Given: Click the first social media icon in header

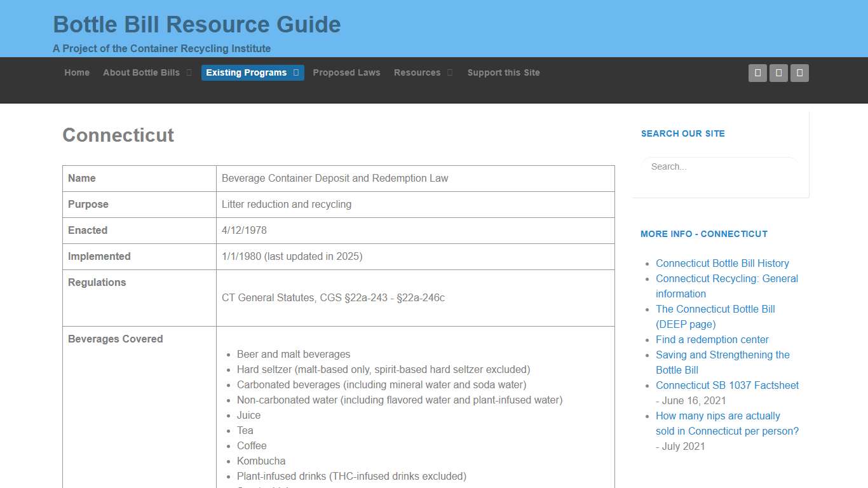Looking at the screenshot, I should (x=757, y=72).
